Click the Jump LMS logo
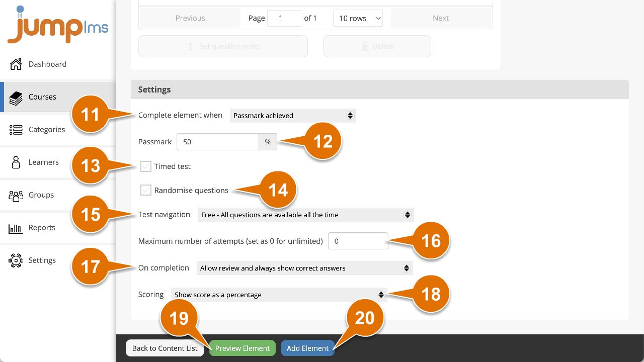This screenshot has width=644, height=362. point(58,24)
